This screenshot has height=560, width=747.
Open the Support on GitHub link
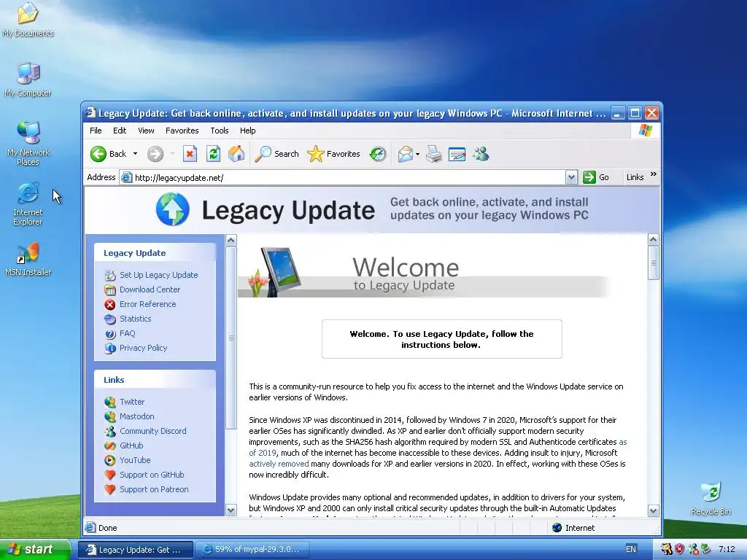[x=152, y=475]
